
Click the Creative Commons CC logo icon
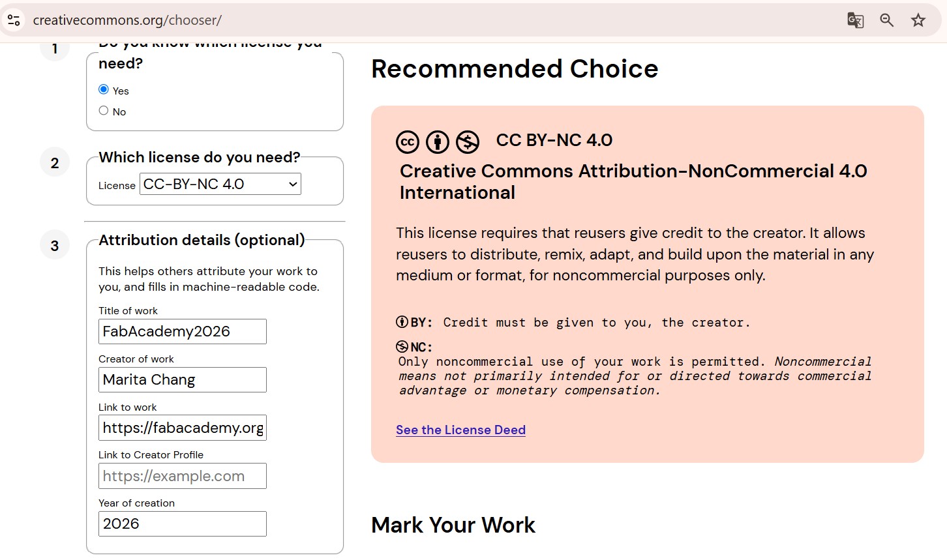408,141
